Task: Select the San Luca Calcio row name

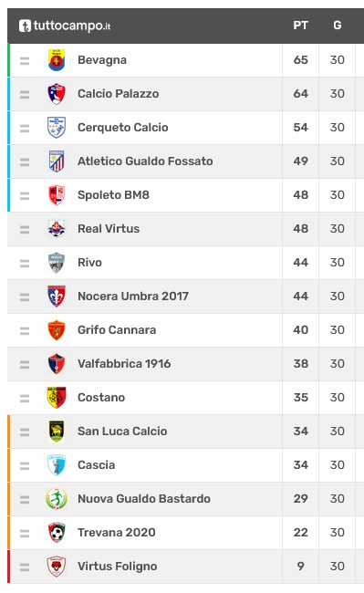Action: click(122, 432)
